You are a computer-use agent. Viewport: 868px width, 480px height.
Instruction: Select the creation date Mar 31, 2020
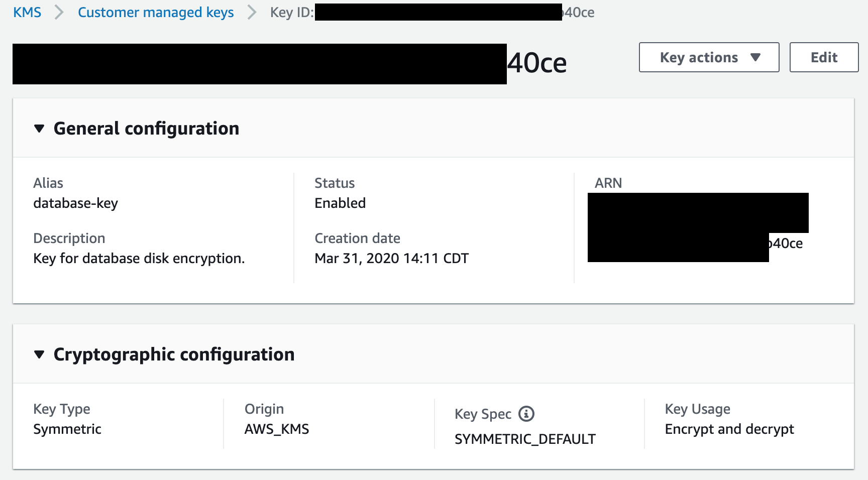[392, 258]
